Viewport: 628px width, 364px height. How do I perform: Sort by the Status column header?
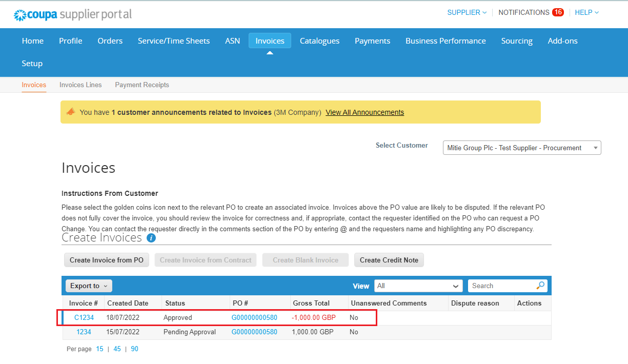tap(175, 303)
